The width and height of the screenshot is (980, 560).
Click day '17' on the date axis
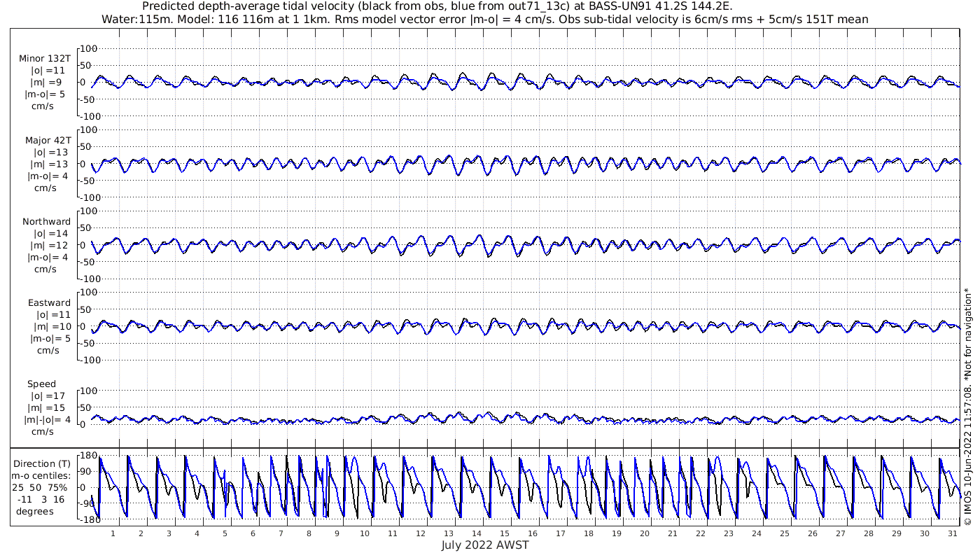point(561,533)
